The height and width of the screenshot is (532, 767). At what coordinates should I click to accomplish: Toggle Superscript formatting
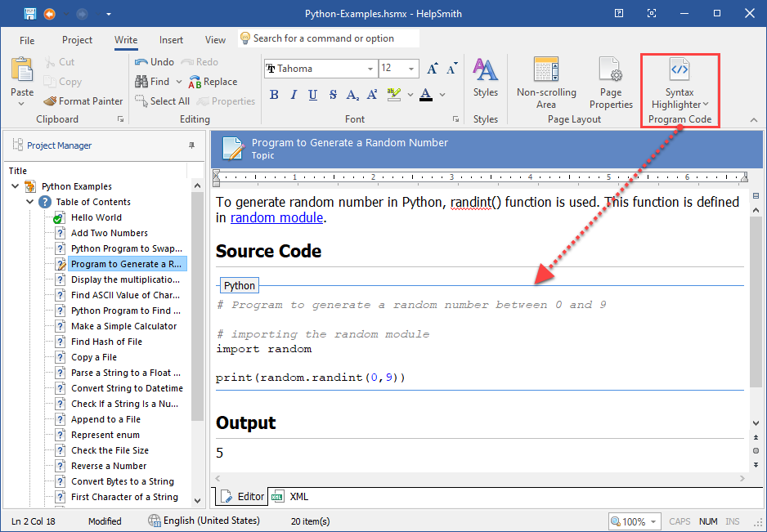372,94
